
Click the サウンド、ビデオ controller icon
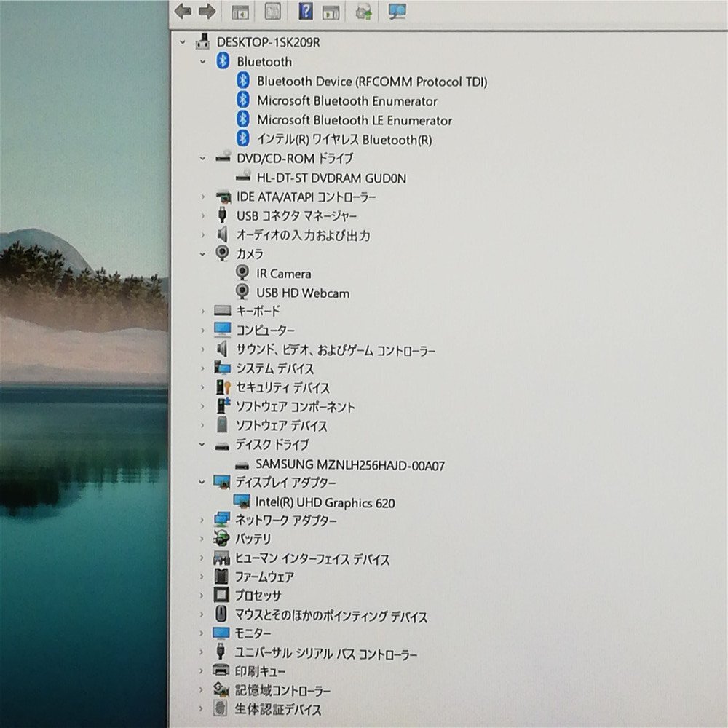[222, 349]
